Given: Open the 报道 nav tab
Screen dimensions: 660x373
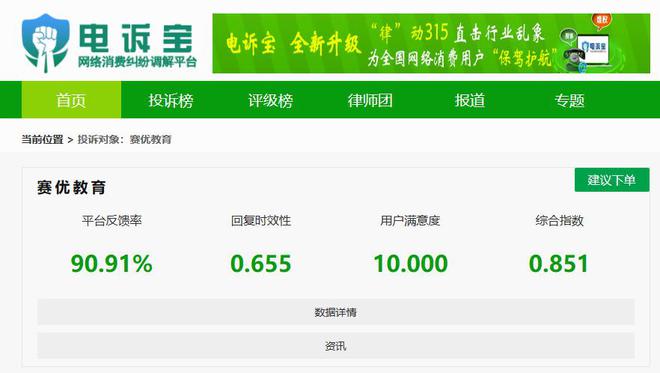Looking at the screenshot, I should (x=470, y=100).
